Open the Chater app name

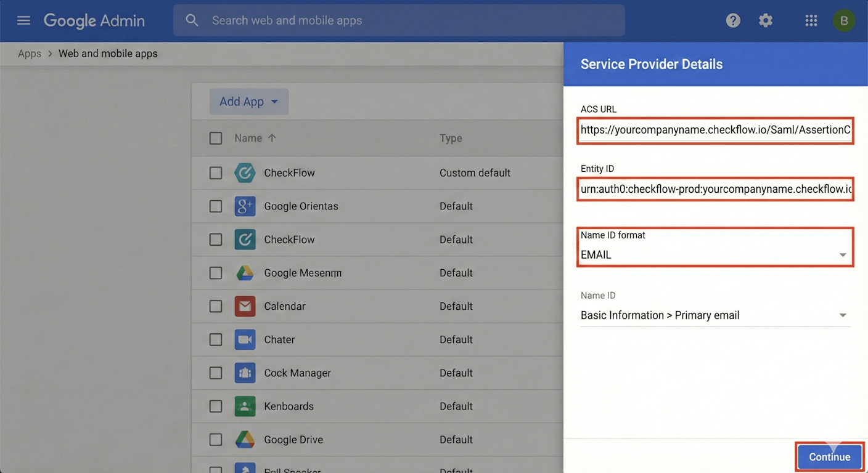click(279, 339)
